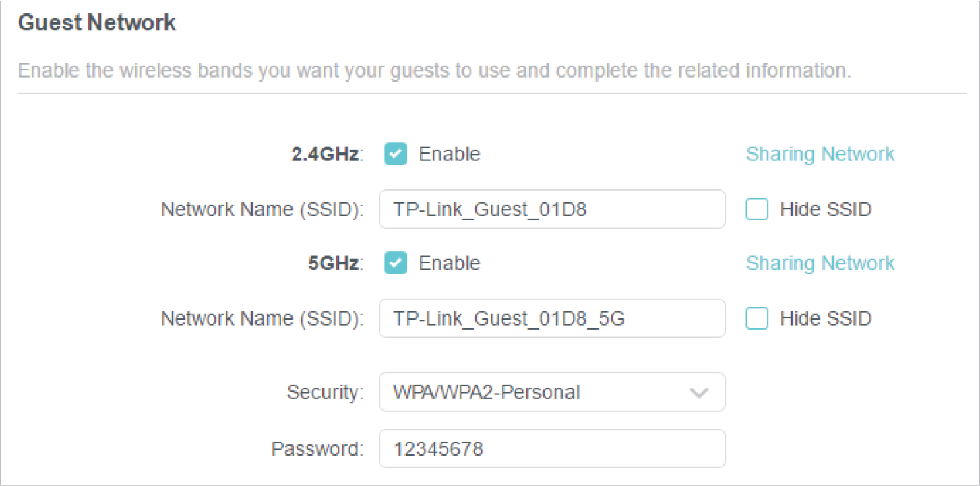This screenshot has width=980, height=486.
Task: Click the TP-Link_Guest_01D8 network name field
Action: pos(551,209)
